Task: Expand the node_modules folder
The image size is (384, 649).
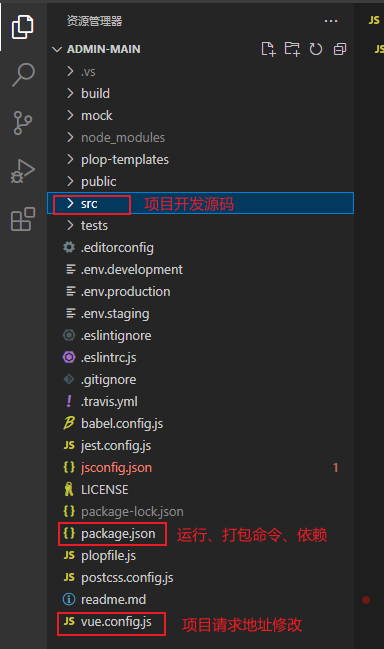Action: [200, 137]
